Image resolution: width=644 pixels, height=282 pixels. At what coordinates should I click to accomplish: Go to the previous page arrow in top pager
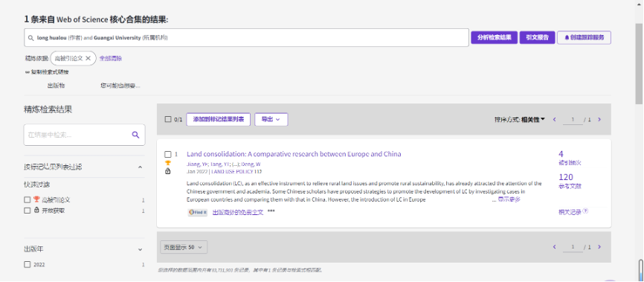click(x=555, y=120)
